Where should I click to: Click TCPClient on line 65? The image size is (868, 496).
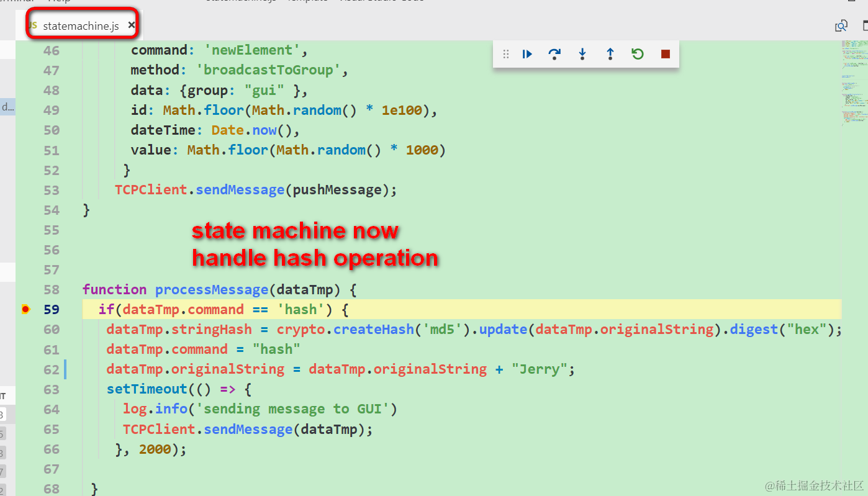click(x=159, y=429)
